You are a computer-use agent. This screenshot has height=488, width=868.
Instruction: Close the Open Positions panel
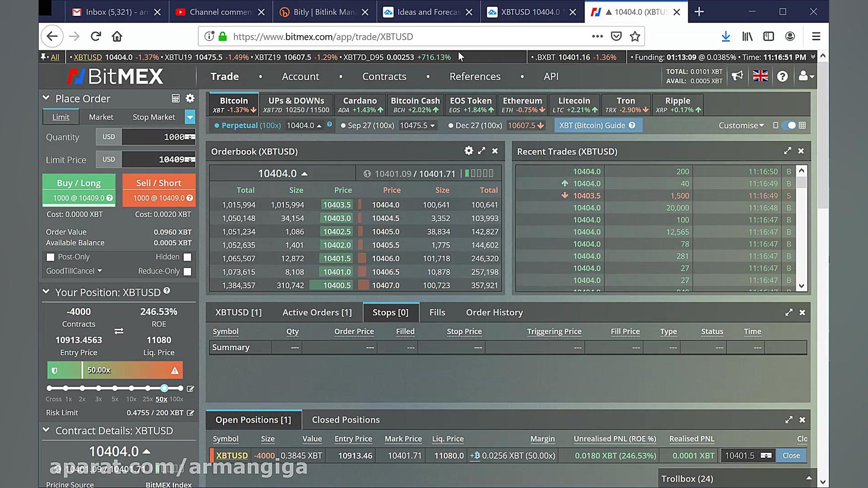coord(802,420)
